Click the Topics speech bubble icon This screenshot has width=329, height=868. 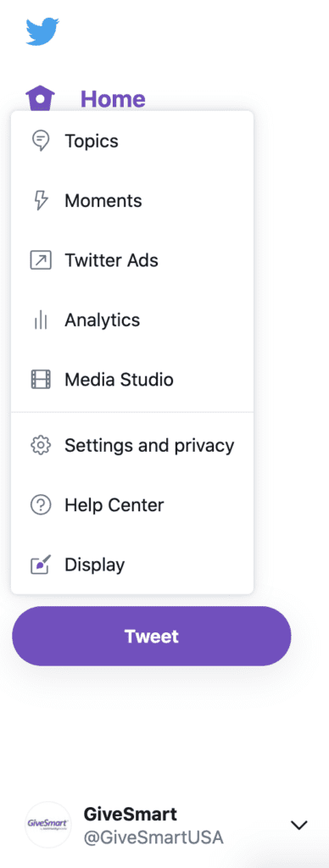41,141
